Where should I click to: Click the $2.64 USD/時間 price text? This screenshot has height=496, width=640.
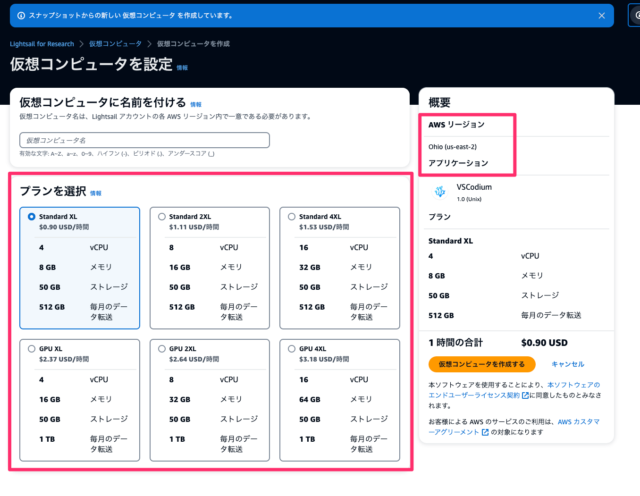[x=194, y=359]
